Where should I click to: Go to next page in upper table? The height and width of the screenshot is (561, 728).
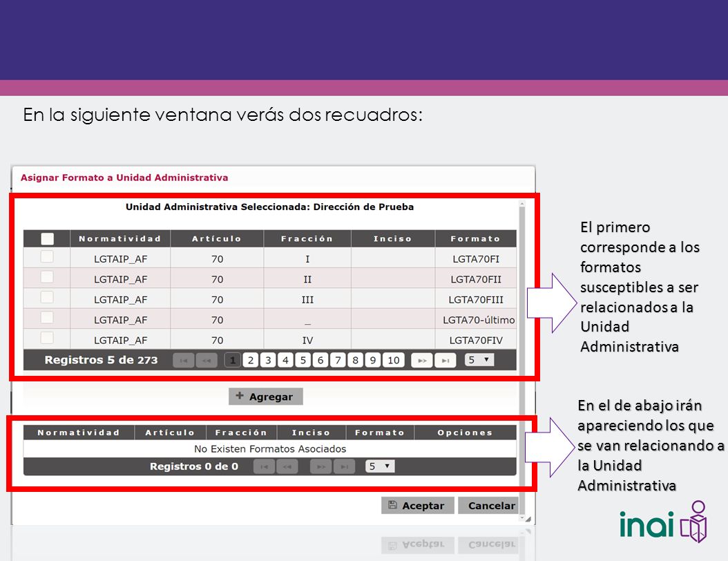pos(422,361)
